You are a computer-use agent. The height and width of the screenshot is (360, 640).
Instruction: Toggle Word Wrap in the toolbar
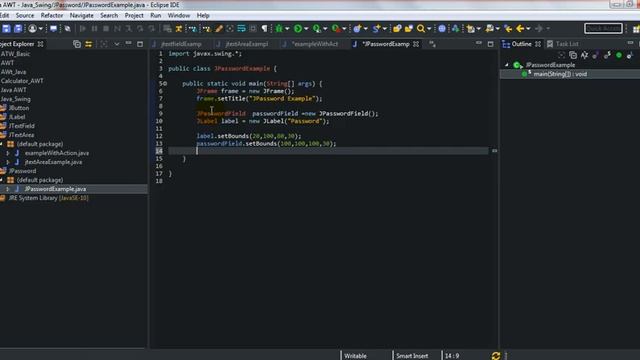click(x=242, y=28)
